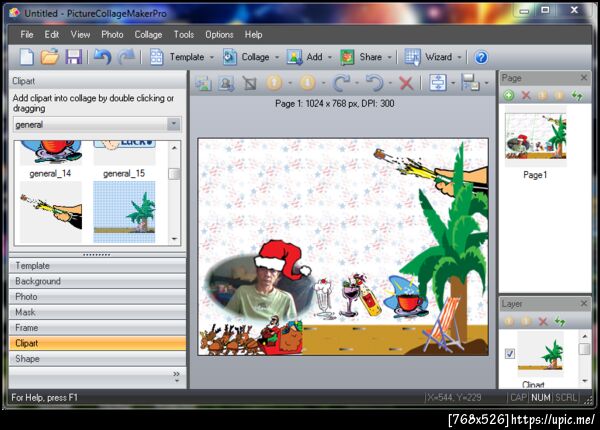Screen dimensions: 600x430
Task: Save the collage using floppy disk icon
Action: pos(73,57)
